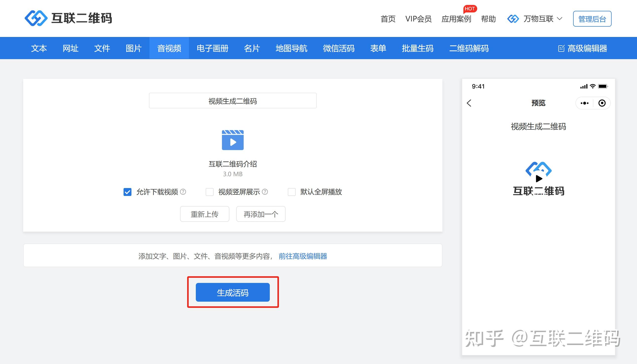Open the 批量生码 tab
This screenshot has width=637, height=364.
click(x=418, y=48)
